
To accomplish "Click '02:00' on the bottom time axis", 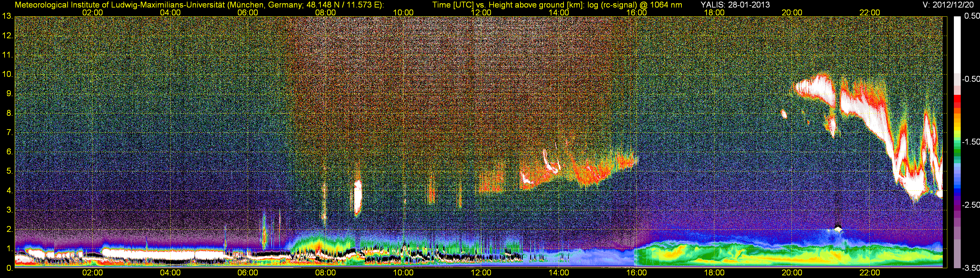I will point(92,273).
